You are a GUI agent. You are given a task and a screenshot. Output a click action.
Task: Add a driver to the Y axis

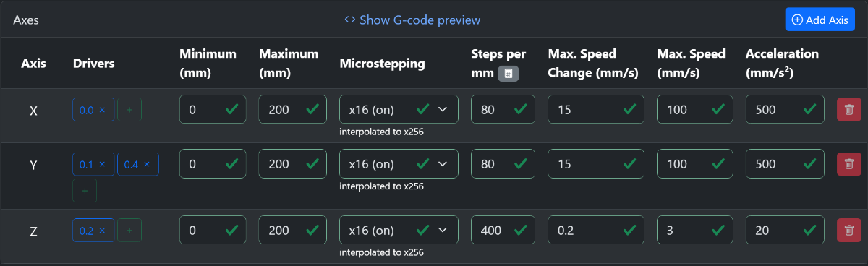(x=85, y=190)
